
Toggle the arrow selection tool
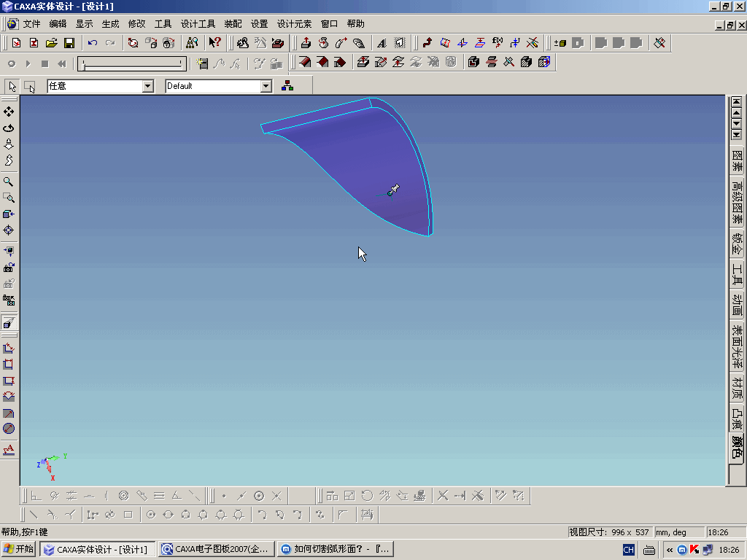point(12,86)
